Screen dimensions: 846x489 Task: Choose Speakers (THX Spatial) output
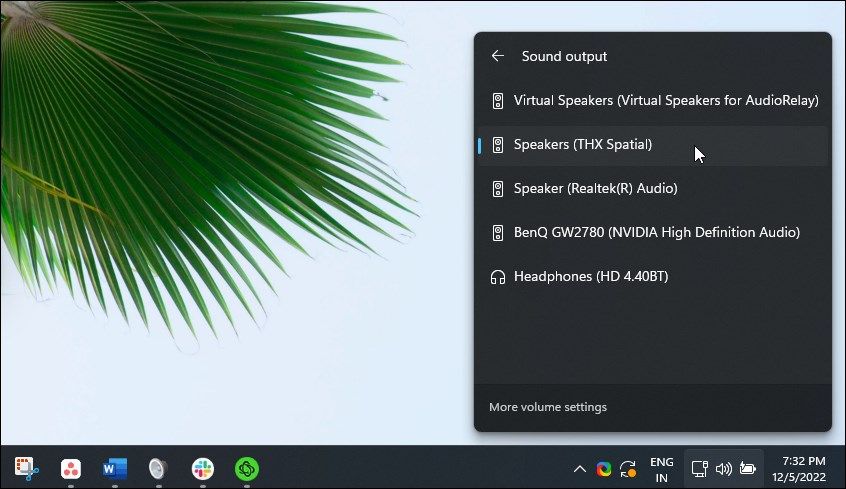click(653, 145)
